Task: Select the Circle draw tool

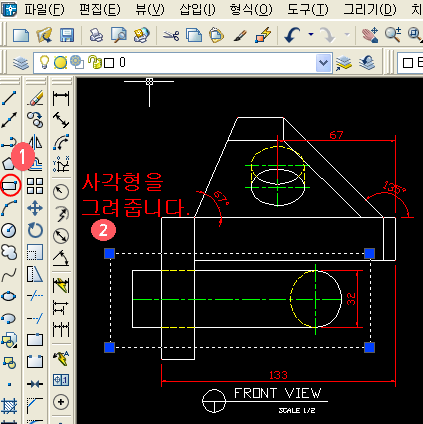Action: [x=9, y=230]
